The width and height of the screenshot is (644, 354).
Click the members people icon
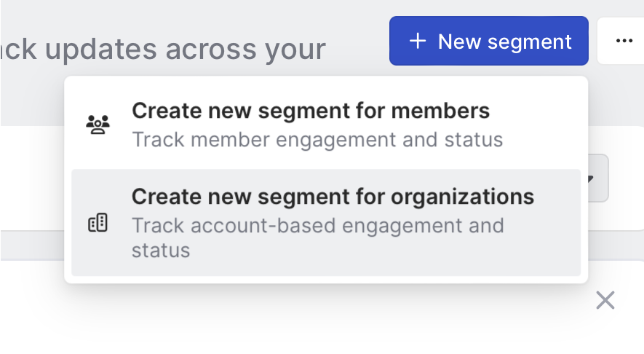point(98,125)
